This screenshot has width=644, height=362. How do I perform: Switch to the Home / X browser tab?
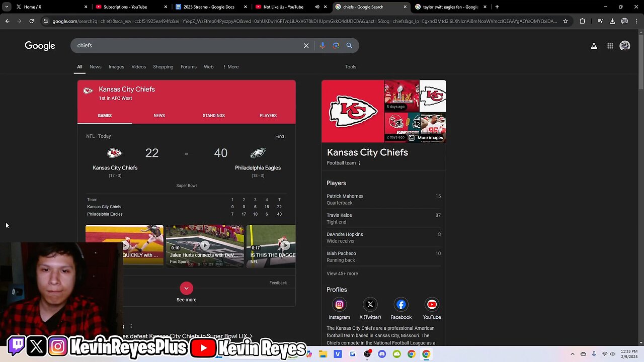(x=50, y=7)
